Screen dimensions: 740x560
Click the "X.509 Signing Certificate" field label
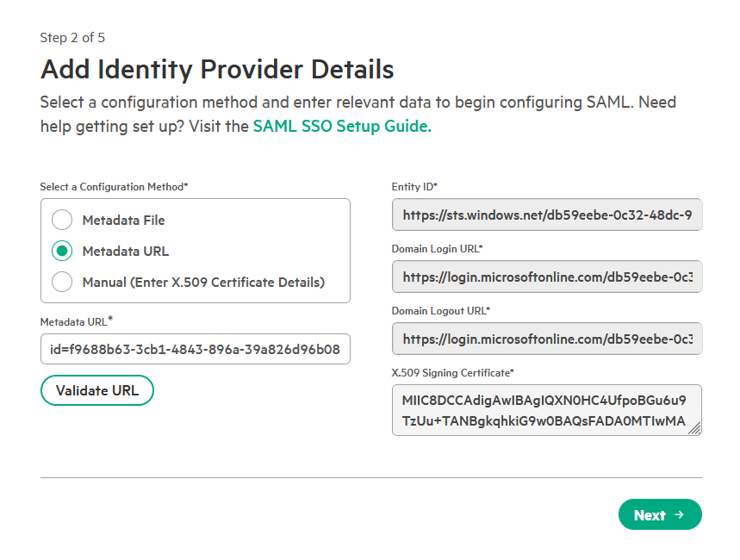pyautogui.click(x=452, y=373)
